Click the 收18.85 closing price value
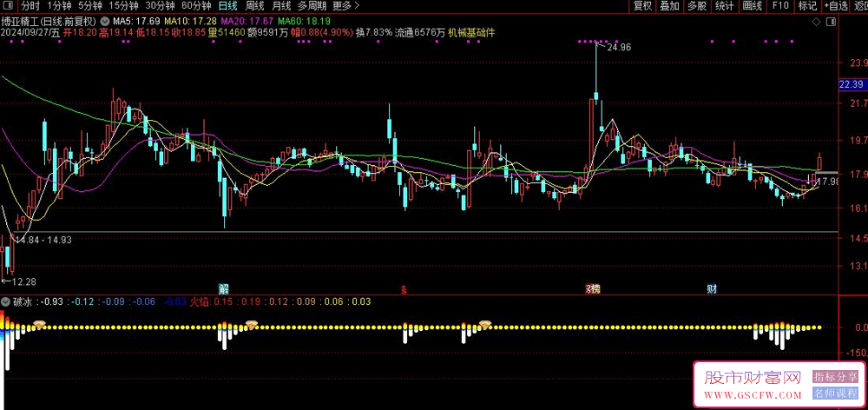This screenshot has width=868, height=410. (188, 33)
